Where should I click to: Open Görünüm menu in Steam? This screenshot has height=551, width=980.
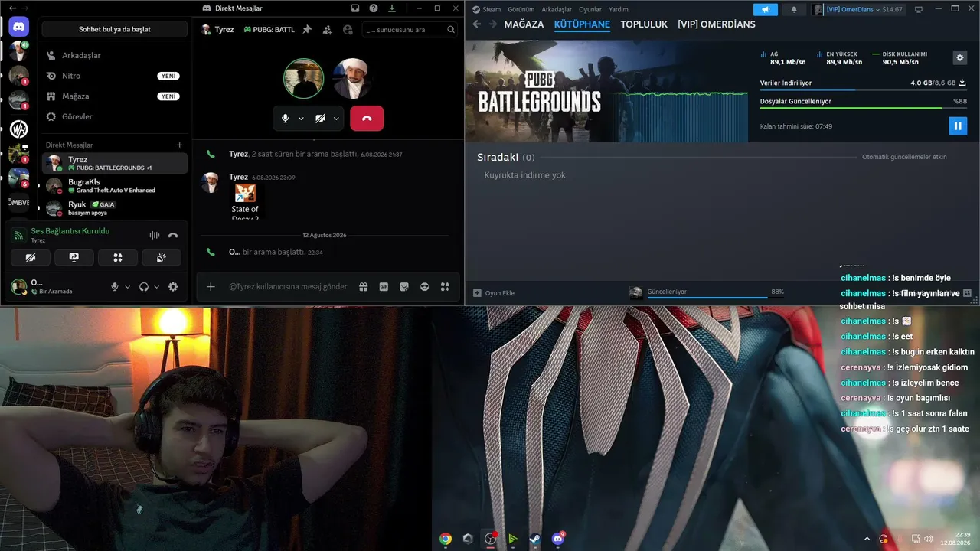tap(521, 9)
